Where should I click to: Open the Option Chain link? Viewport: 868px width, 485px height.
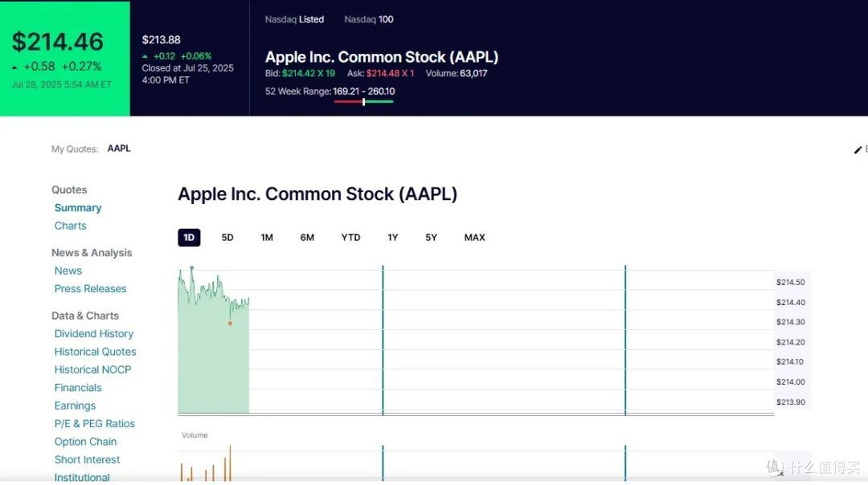85,442
